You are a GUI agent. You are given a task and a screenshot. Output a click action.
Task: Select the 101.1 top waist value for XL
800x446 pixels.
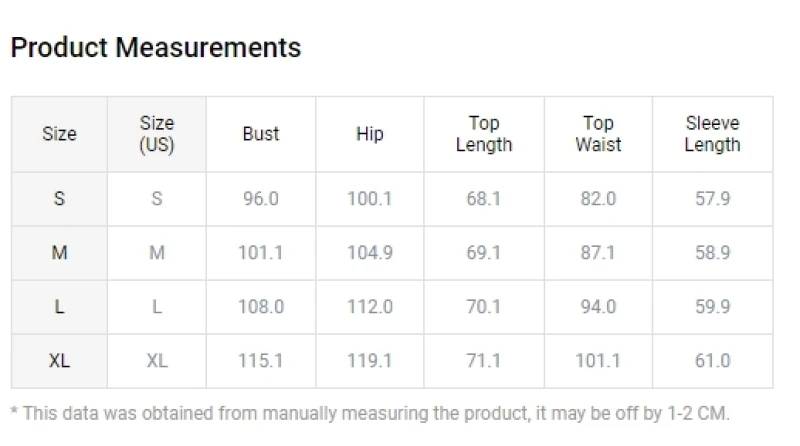tap(598, 361)
